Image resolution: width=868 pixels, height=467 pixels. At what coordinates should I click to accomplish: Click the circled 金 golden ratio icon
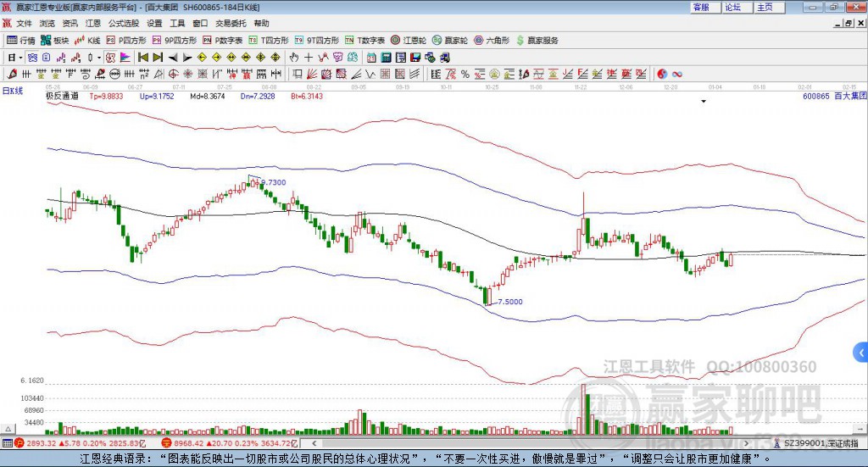495,74
